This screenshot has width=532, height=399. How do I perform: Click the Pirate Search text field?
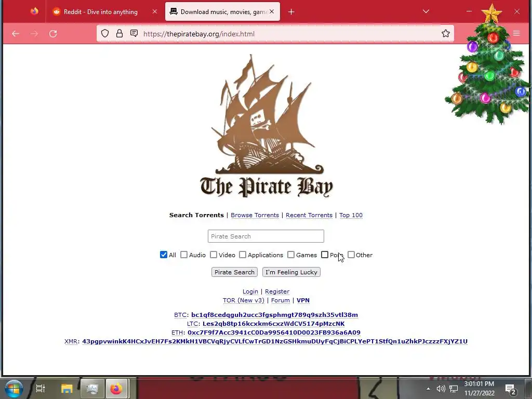pyautogui.click(x=266, y=236)
